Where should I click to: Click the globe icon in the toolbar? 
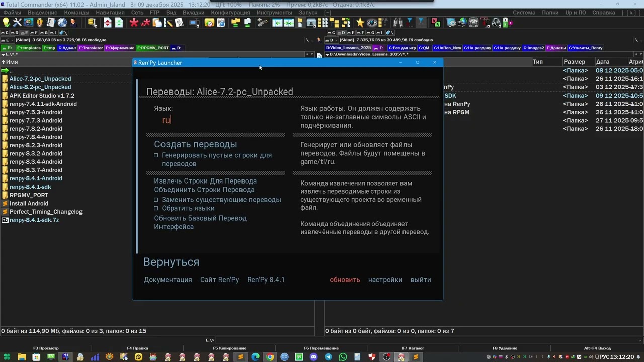(62, 22)
